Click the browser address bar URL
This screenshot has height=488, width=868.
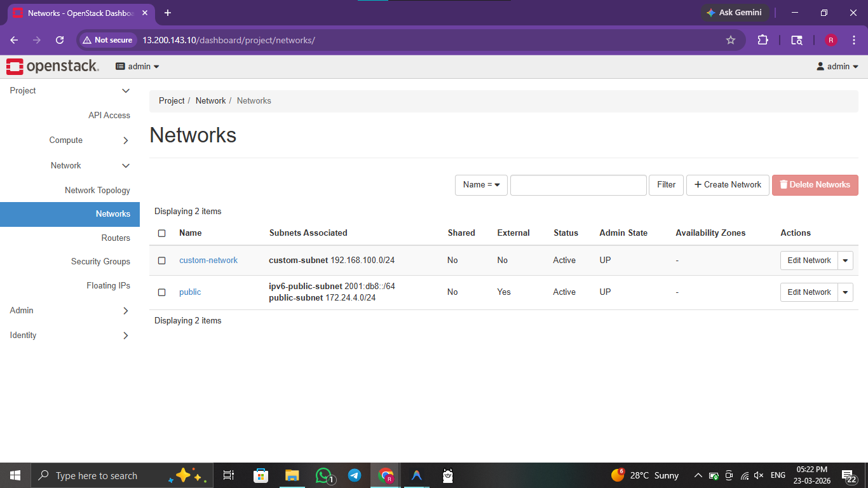(229, 40)
